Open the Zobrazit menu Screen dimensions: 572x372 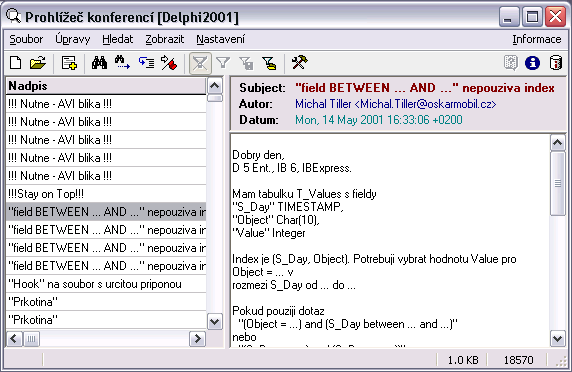[165, 39]
